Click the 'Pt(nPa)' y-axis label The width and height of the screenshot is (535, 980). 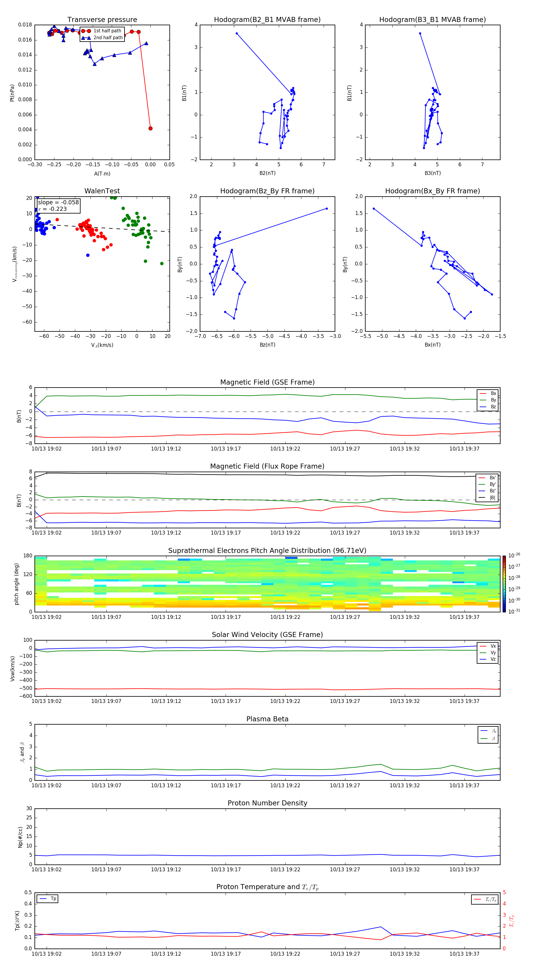coord(12,92)
